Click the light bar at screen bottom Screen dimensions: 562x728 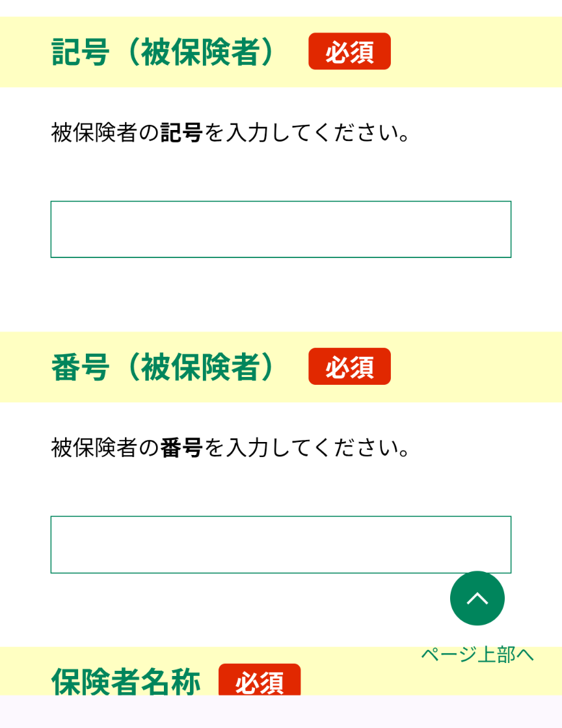[281, 712]
